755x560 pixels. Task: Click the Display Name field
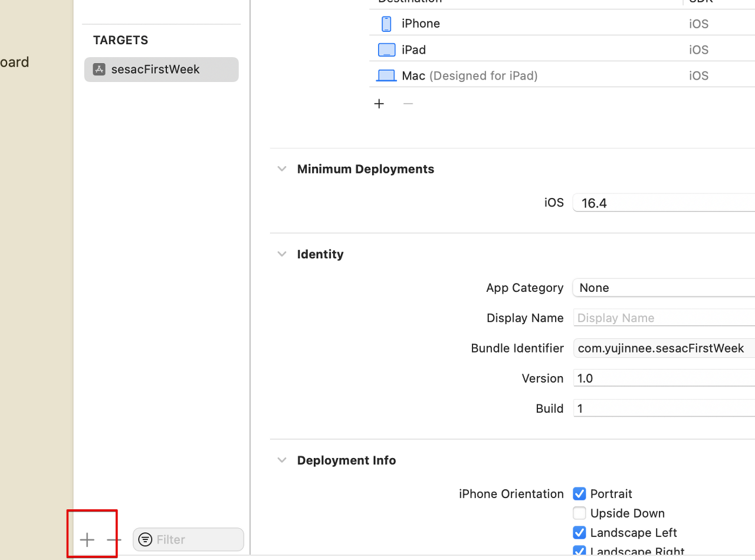664,318
